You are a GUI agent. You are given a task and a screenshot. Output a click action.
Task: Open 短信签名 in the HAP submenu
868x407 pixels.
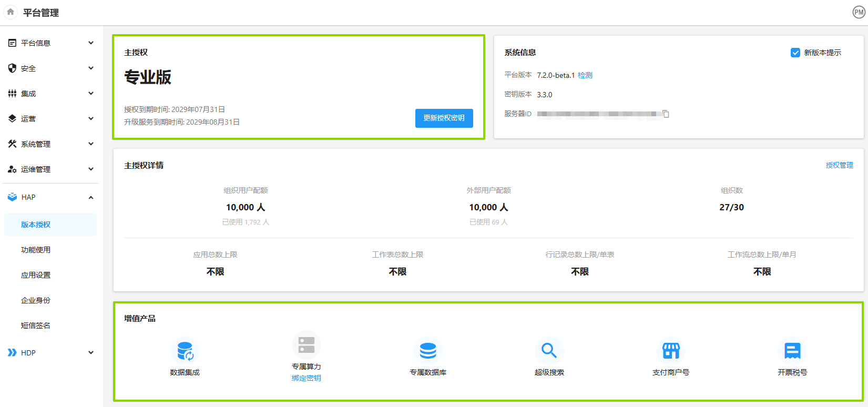click(x=36, y=325)
